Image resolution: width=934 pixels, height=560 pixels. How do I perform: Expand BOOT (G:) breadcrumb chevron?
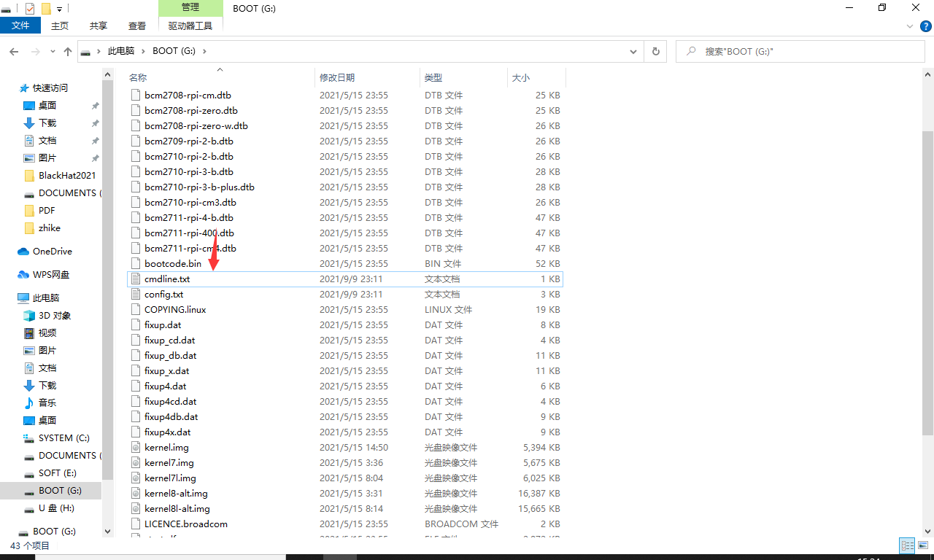pyautogui.click(x=204, y=51)
